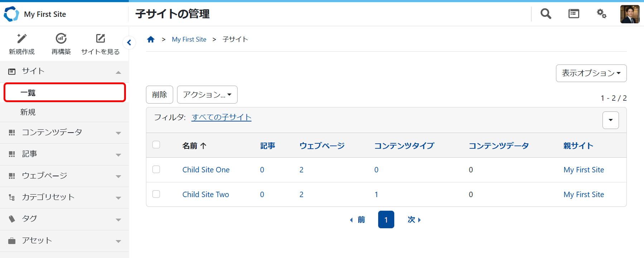Open the 表示オプション dropdown
Image resolution: width=644 pixels, height=258 pixels.
coord(591,73)
